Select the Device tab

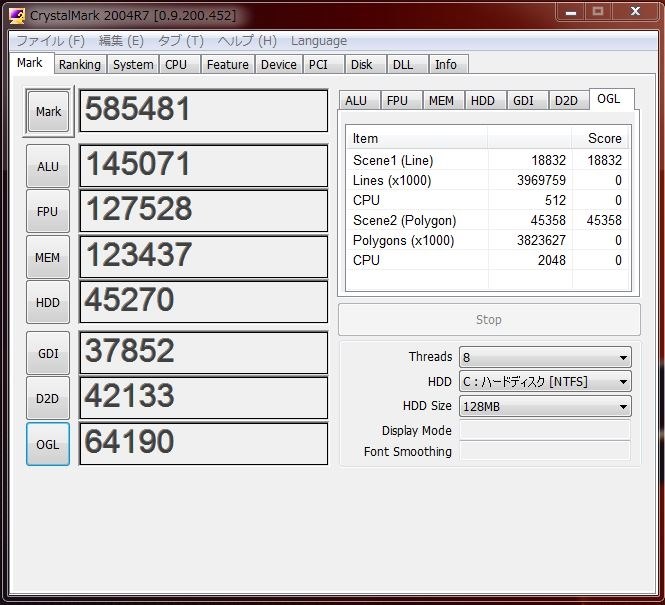(278, 64)
